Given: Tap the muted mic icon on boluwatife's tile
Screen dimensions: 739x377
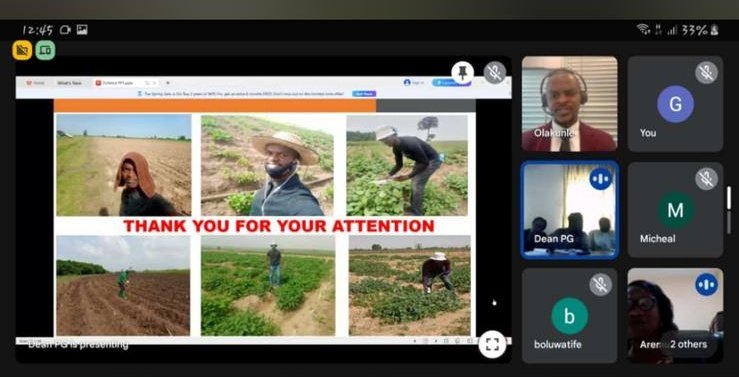Looking at the screenshot, I should (600, 285).
